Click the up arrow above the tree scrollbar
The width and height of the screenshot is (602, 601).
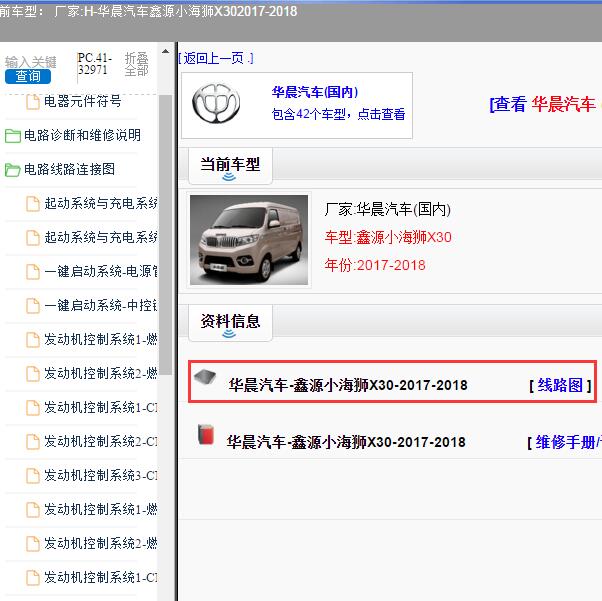[165, 51]
